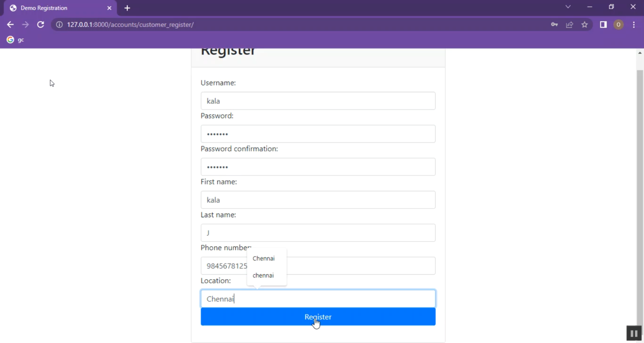Image resolution: width=644 pixels, height=343 pixels.
Task: Open the user profile avatar
Action: point(618,24)
